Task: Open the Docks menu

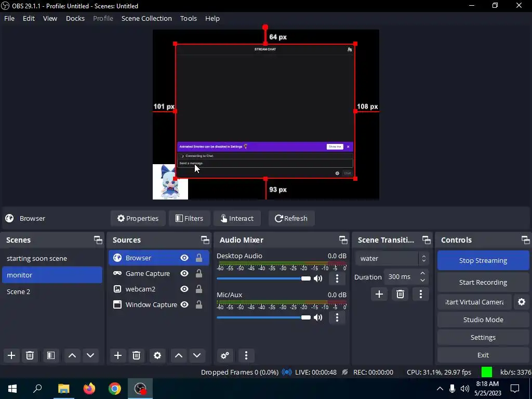Action: [x=75, y=18]
